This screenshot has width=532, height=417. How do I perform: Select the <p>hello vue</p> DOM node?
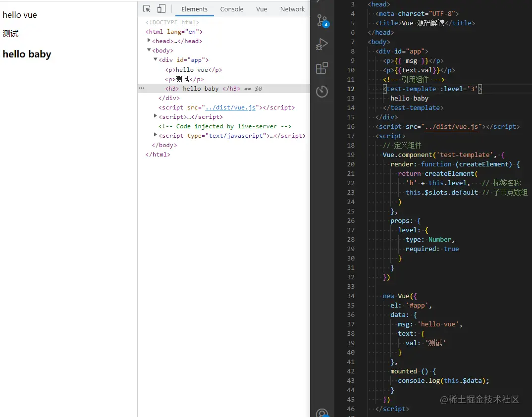[193, 70]
